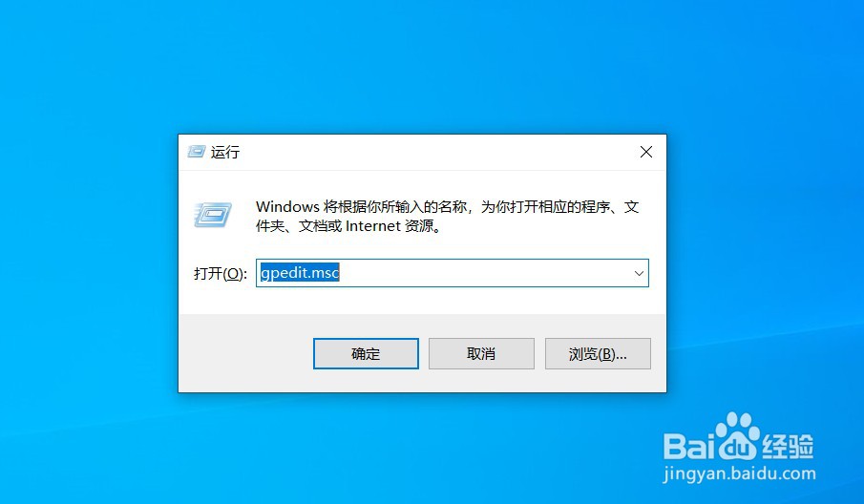
Task: Confirm with the 确定 button
Action: click(x=366, y=353)
